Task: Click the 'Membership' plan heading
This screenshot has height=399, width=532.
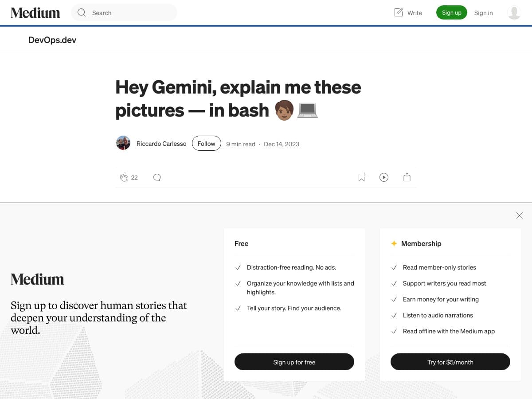Action: (x=421, y=243)
